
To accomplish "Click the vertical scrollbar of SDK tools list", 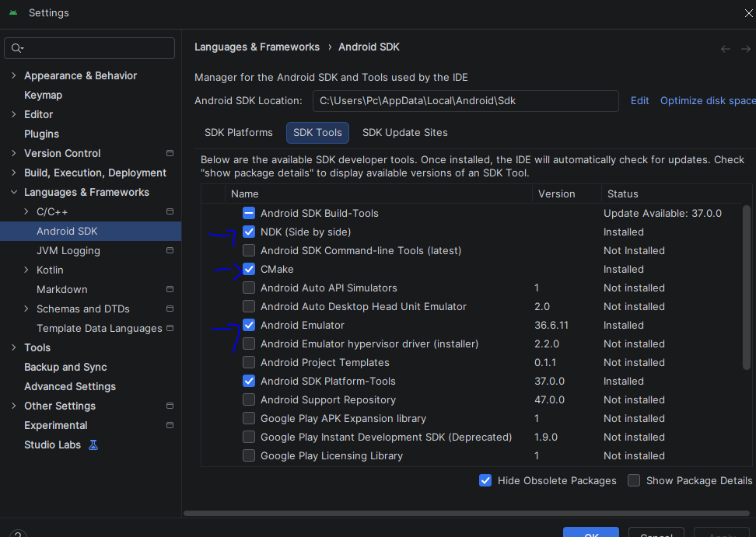I will 747,288.
